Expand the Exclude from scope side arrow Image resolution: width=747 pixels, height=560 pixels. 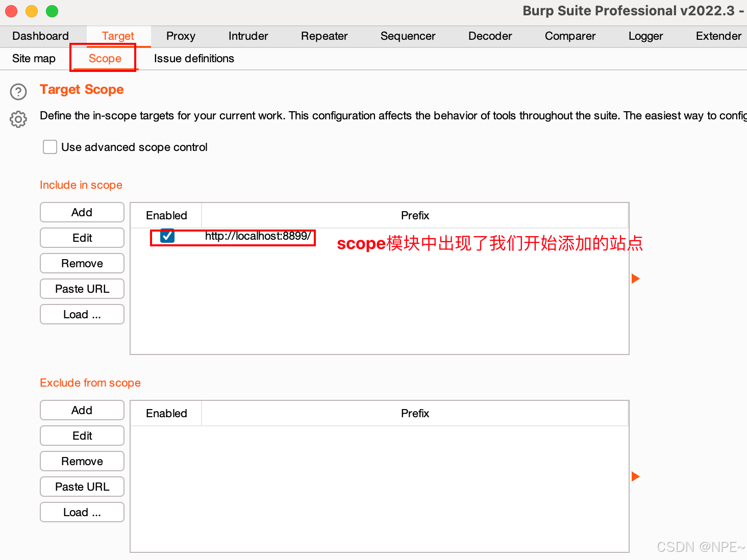(635, 476)
